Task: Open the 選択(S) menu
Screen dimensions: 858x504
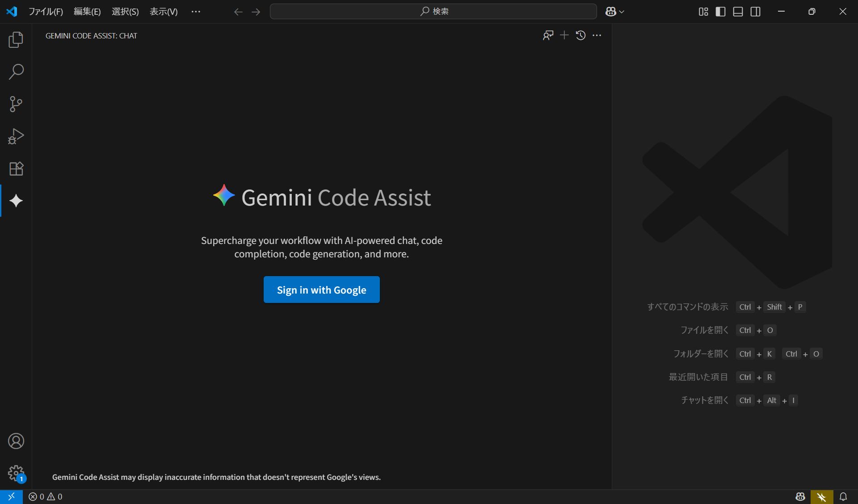Action: 125,12
